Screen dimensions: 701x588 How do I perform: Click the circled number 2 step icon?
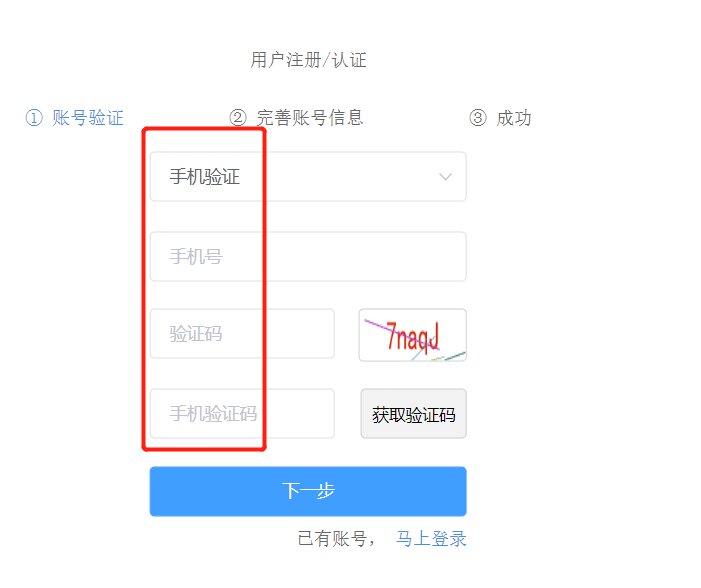click(238, 118)
